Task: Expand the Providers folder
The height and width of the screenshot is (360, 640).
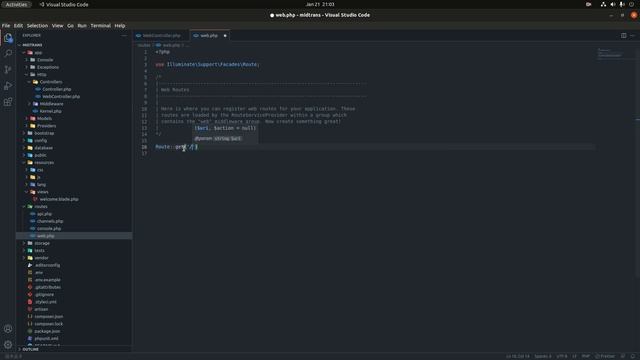Action: tap(47, 126)
